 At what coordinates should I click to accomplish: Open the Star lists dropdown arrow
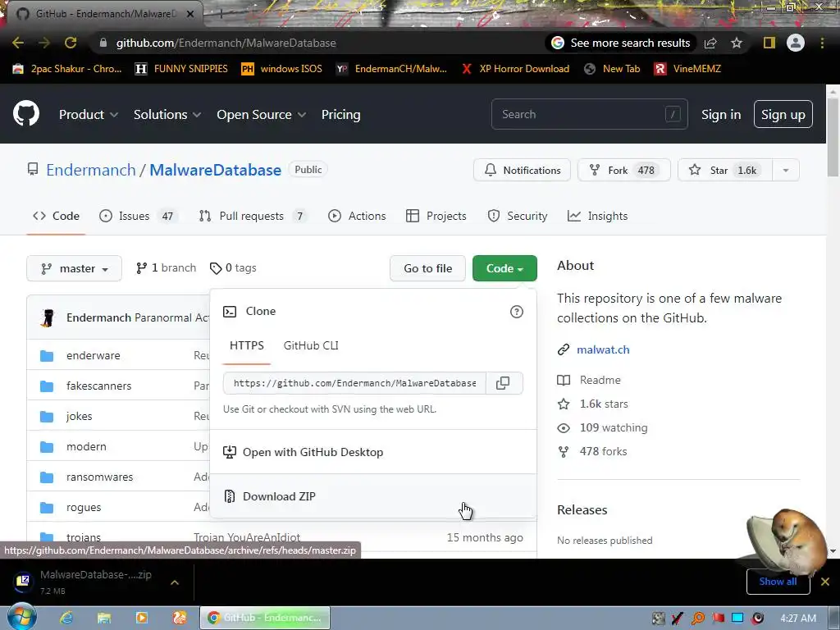(x=786, y=171)
